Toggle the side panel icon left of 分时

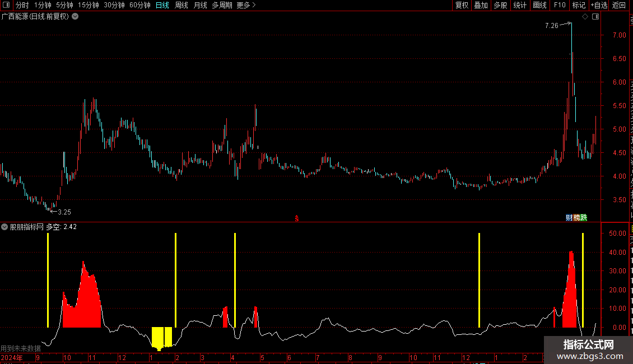[6, 5]
